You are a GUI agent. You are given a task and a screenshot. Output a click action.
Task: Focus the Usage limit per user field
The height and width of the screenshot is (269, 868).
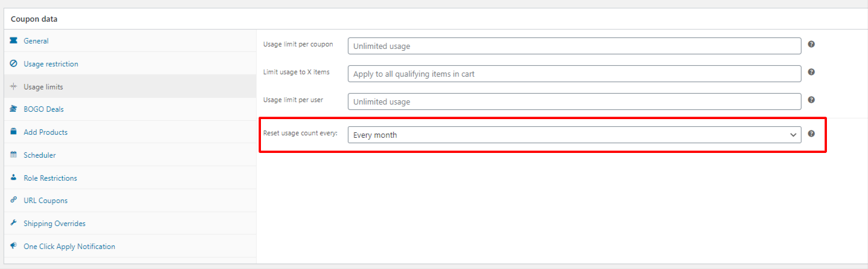pos(574,102)
